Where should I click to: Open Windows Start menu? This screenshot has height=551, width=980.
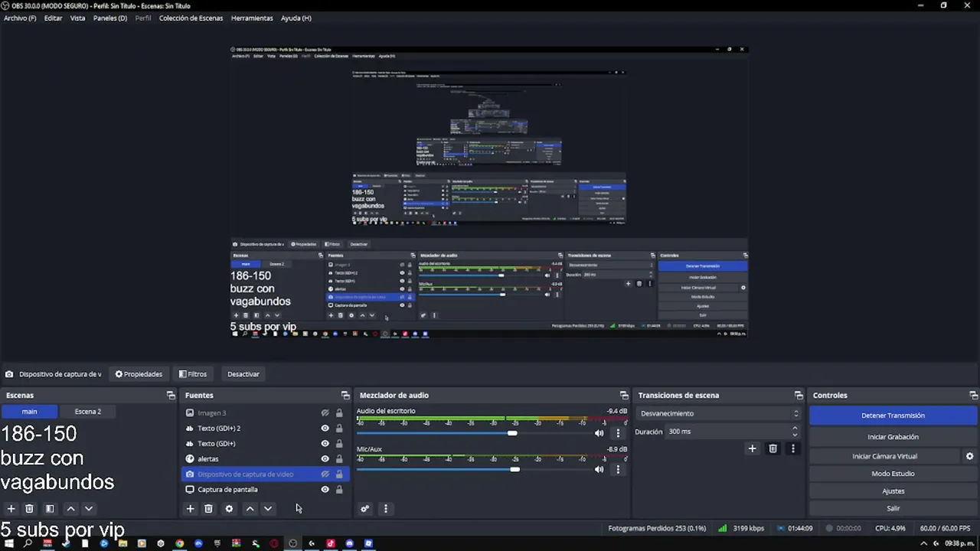[x=9, y=543]
